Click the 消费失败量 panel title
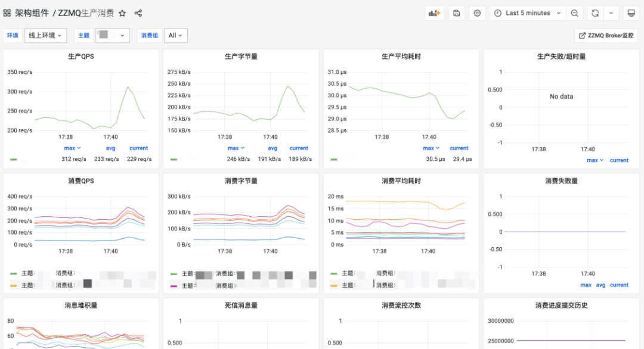Screen dimensions: 644x349 point(561,180)
